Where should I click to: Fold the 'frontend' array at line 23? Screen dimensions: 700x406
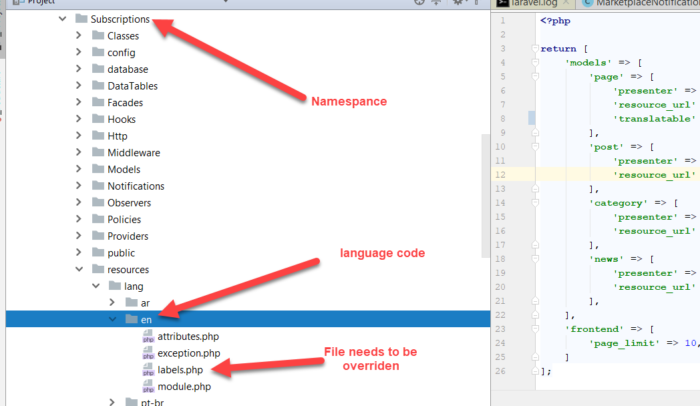coord(535,329)
